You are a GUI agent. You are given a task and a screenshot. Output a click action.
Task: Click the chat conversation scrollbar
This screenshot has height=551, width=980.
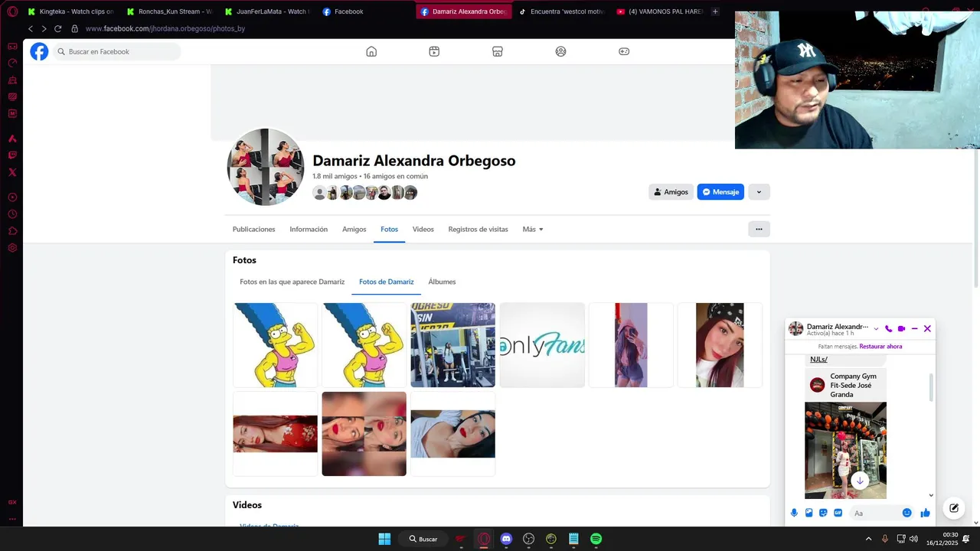931,387
